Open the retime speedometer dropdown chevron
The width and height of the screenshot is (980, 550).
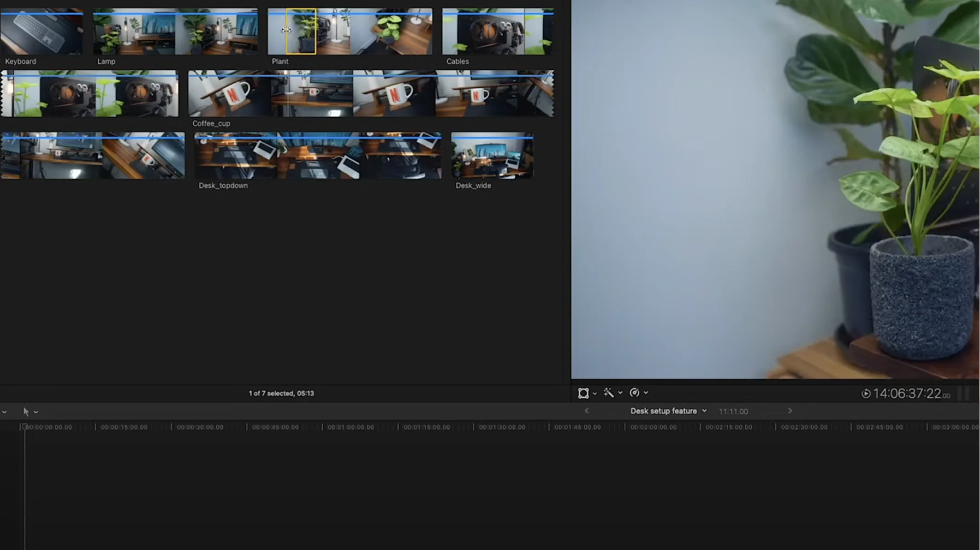click(646, 393)
